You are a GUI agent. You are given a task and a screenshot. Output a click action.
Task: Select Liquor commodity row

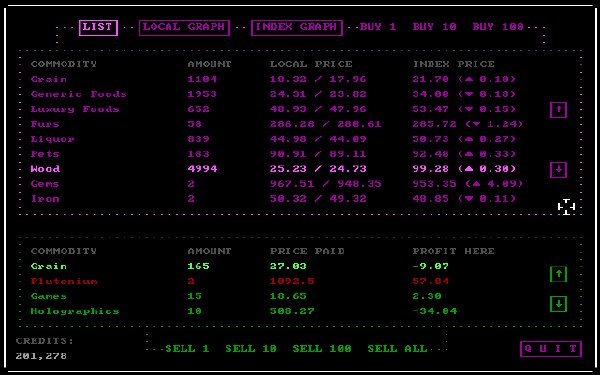273,139
